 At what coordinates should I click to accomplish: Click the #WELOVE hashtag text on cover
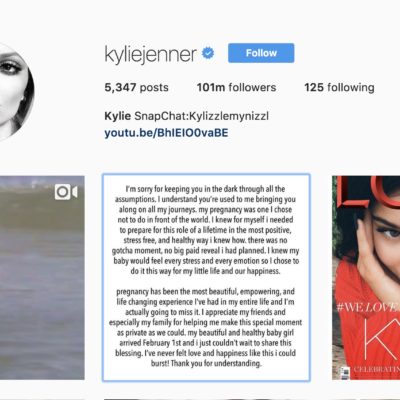368,306
